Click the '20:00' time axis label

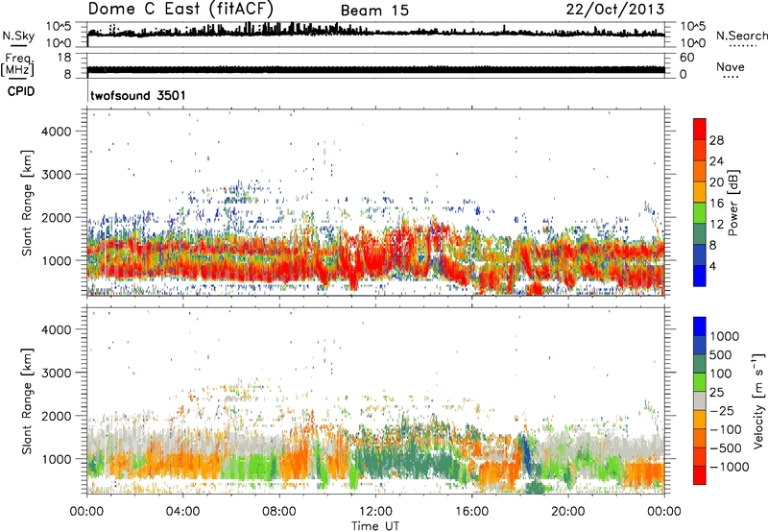567,512
